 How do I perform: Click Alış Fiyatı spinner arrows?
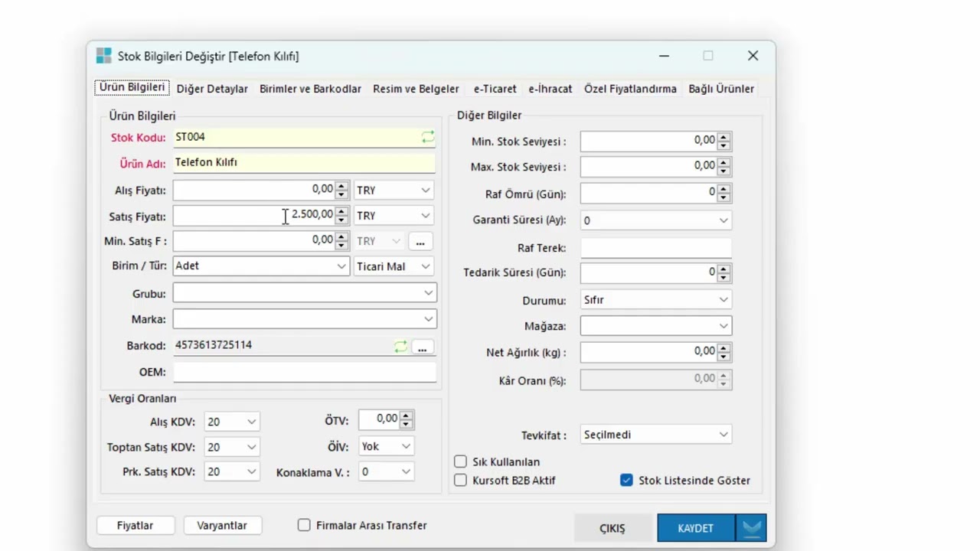point(341,190)
